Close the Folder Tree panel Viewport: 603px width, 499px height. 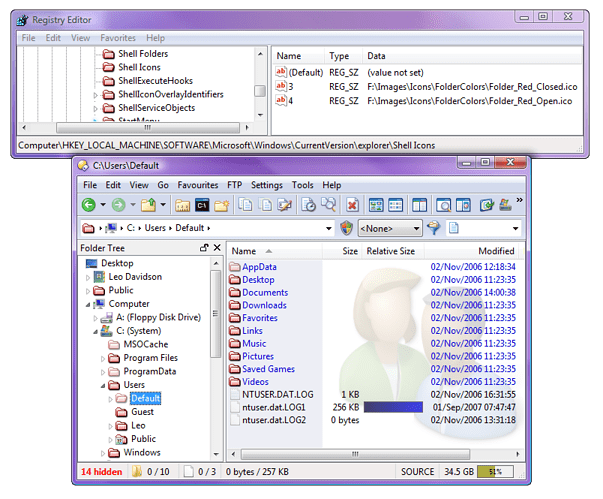[x=217, y=248]
